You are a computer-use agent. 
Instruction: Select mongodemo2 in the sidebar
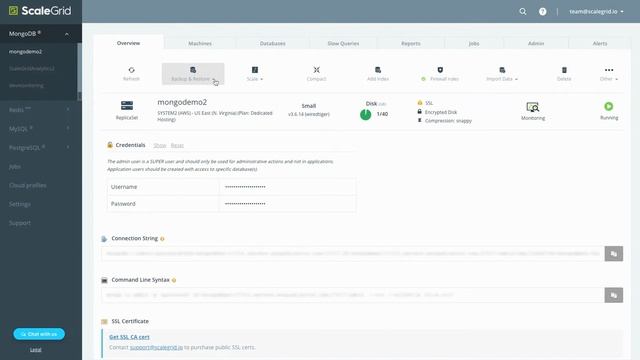[x=25, y=52]
